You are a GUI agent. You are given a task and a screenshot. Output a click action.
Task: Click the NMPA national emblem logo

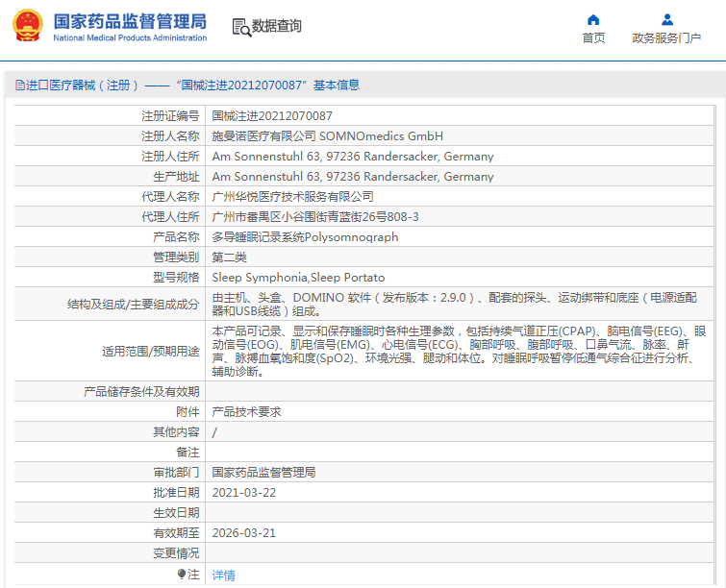[x=27, y=25]
